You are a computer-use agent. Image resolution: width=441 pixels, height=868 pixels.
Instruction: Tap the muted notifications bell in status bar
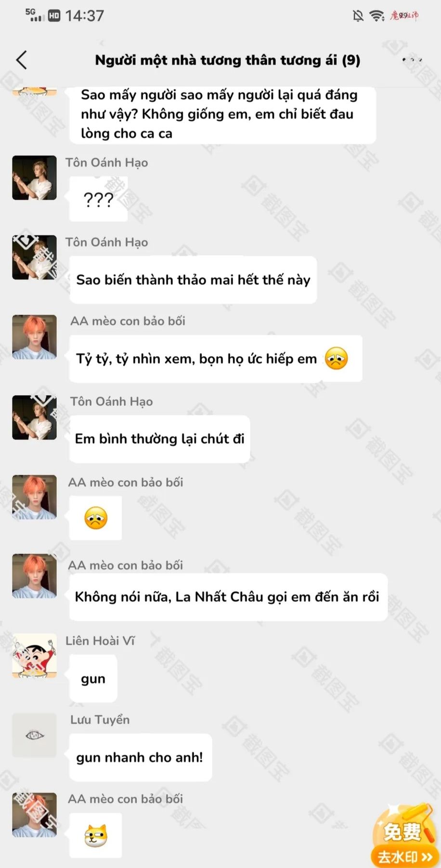(x=358, y=16)
